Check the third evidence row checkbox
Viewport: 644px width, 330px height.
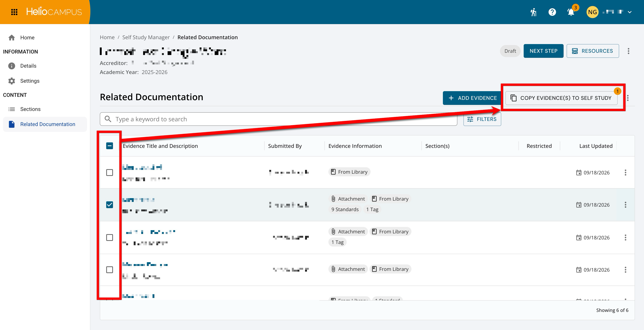pyautogui.click(x=110, y=238)
